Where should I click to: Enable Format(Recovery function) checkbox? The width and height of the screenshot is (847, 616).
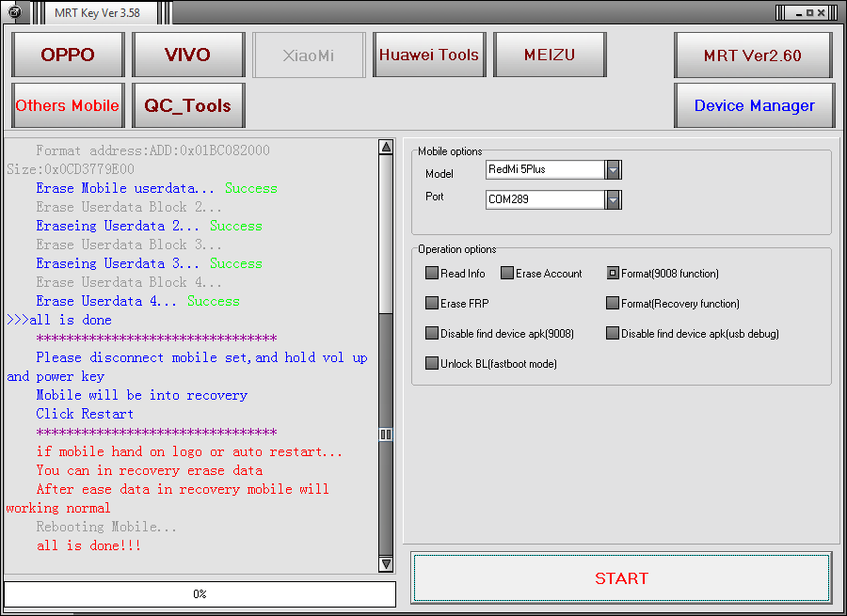pyautogui.click(x=613, y=304)
